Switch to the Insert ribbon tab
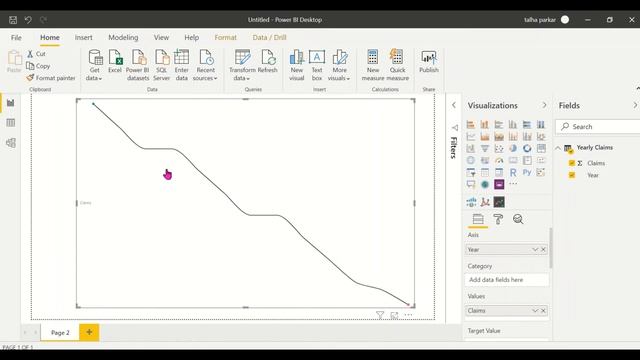 (83, 38)
